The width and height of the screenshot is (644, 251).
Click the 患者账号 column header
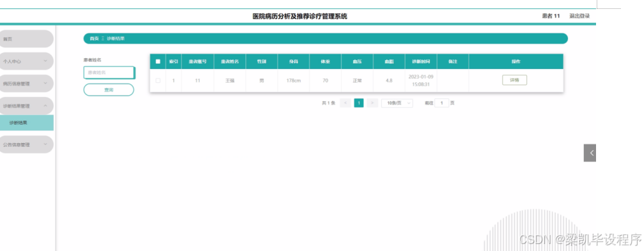(198, 61)
